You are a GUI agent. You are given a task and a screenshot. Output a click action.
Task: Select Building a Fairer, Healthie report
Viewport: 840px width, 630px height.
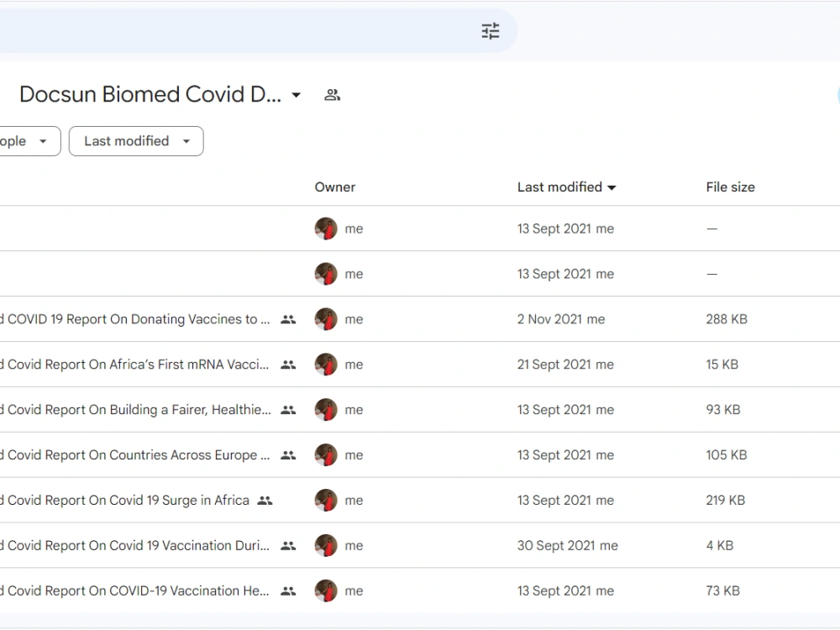click(135, 410)
